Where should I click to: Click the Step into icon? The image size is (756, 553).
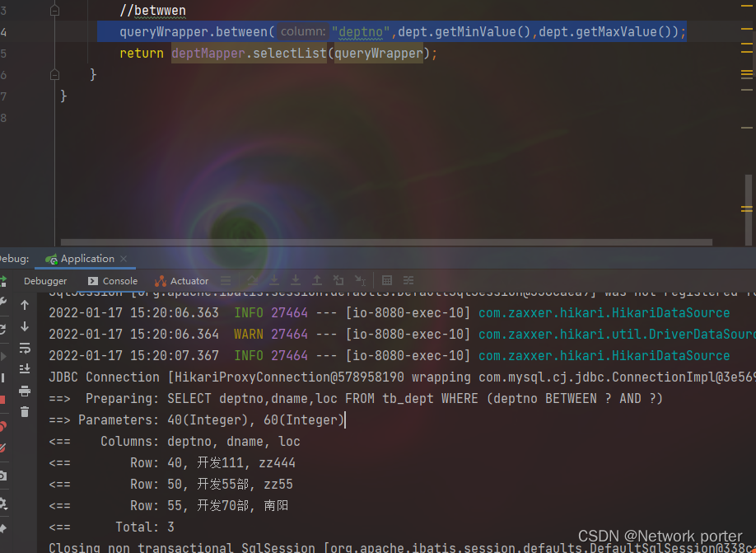274,280
